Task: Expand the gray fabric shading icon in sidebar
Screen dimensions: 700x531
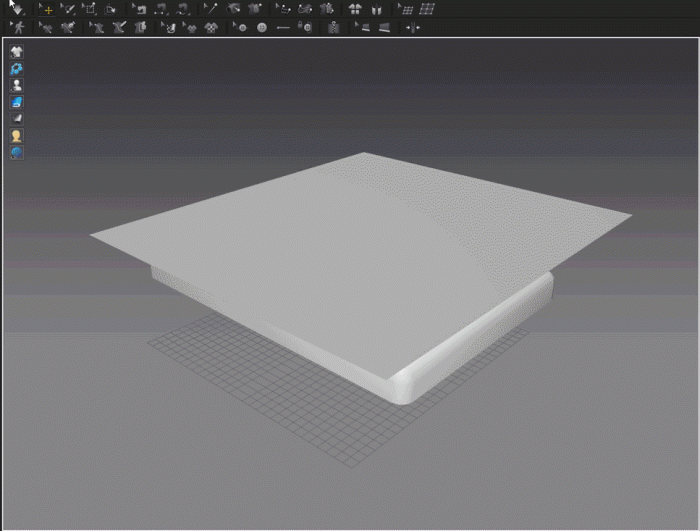Action: [17, 118]
